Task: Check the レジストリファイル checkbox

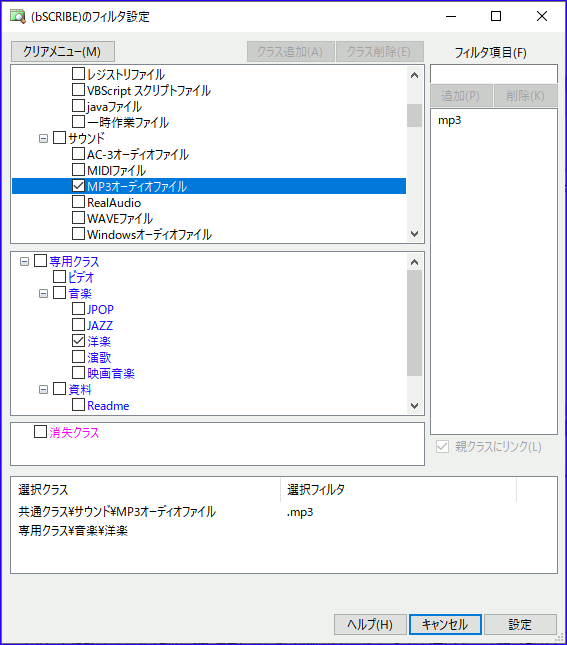Action: pos(78,74)
